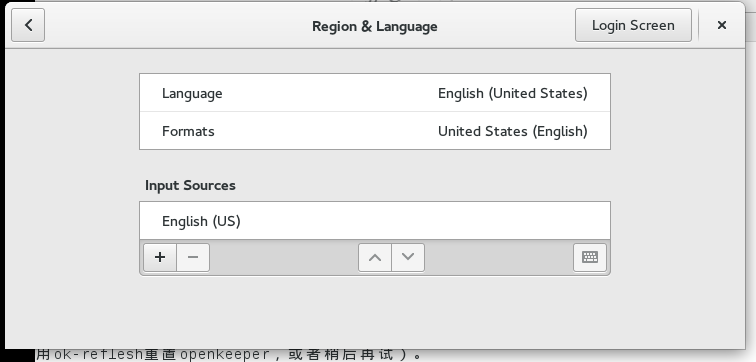Image resolution: width=756 pixels, height=362 pixels.
Task: Click empty toolbar space between minus and up arrow
Action: 284,257
